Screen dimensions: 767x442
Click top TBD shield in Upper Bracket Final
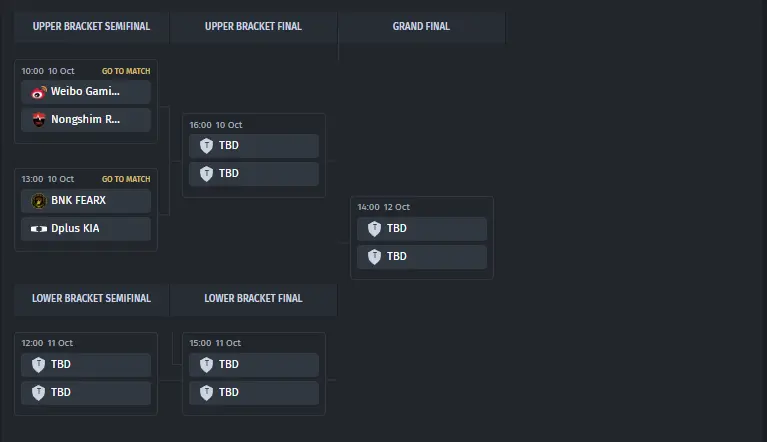(207, 146)
